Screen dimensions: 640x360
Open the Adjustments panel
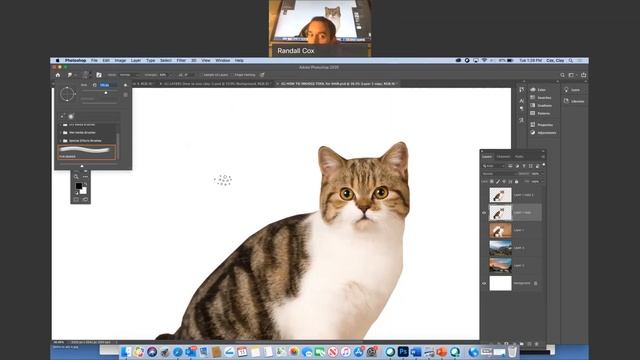point(543,133)
